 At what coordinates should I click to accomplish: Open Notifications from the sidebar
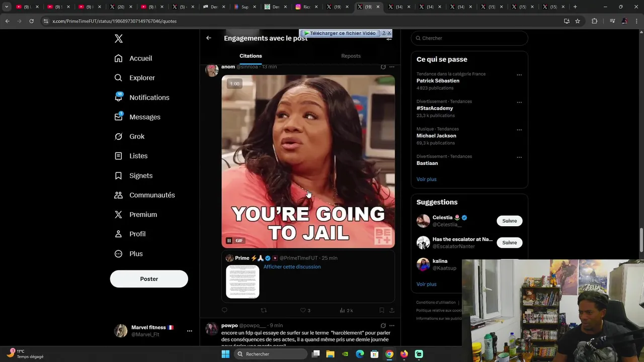[142, 98]
